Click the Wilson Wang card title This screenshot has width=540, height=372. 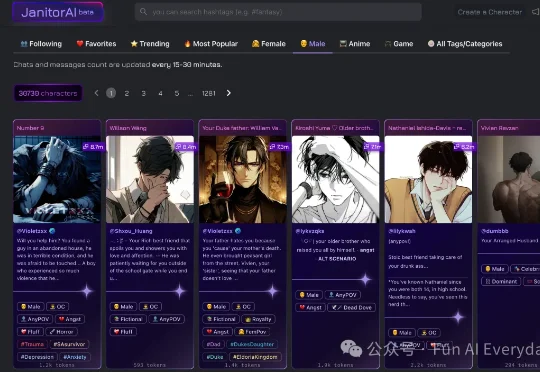click(x=128, y=128)
